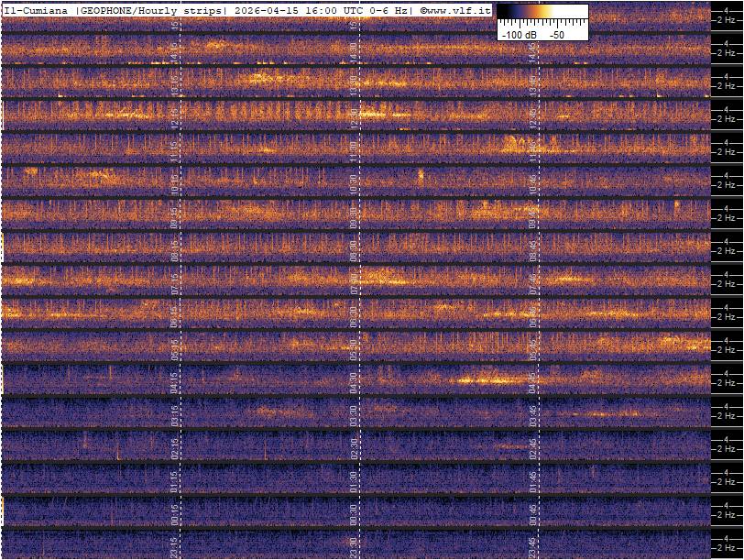The image size is (744, 560).
Task: Click the 01:15 time marker
Action: (175, 481)
